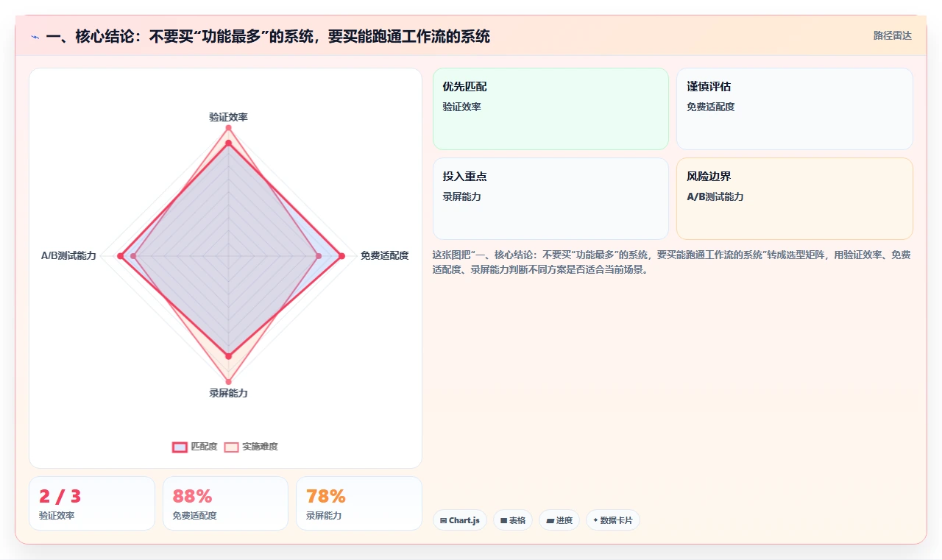Select the 谨慎评估 card
This screenshot has height=560, width=942.
[x=795, y=109]
